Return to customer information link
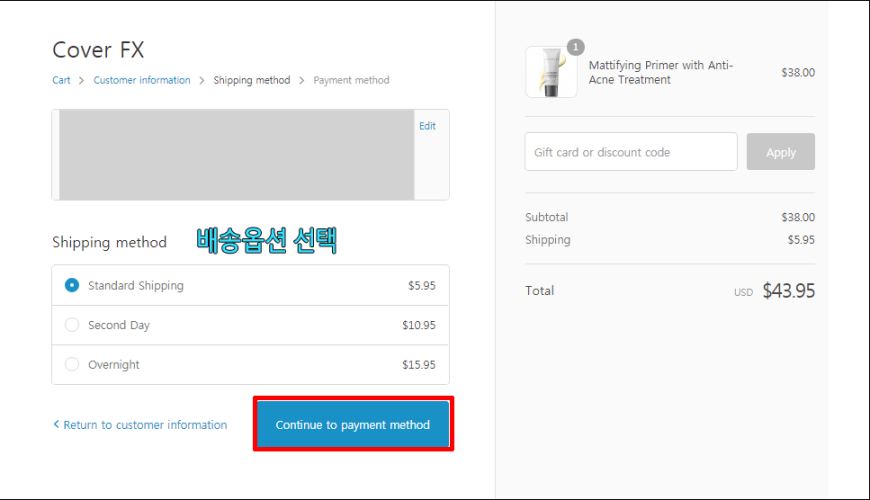The width and height of the screenshot is (870, 500). (145, 425)
